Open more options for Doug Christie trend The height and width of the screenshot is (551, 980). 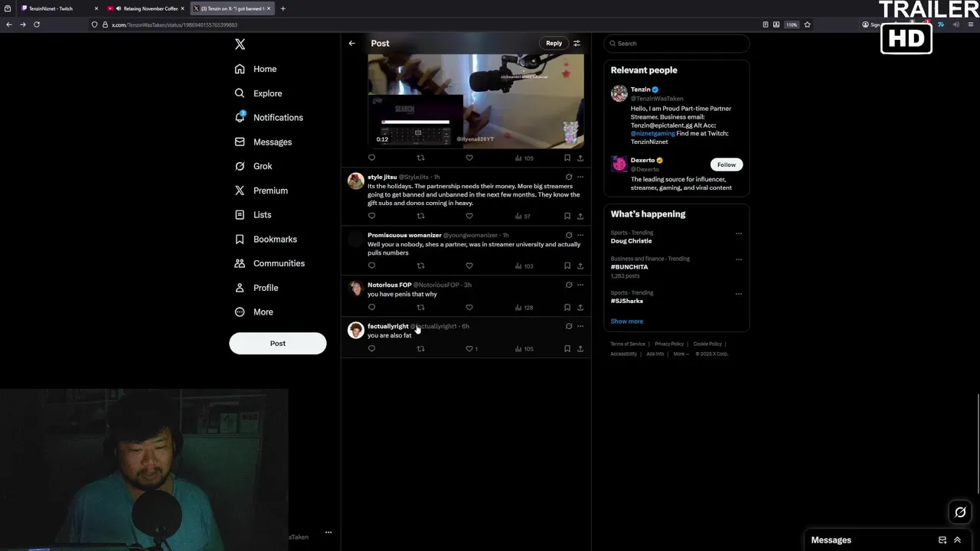point(739,233)
